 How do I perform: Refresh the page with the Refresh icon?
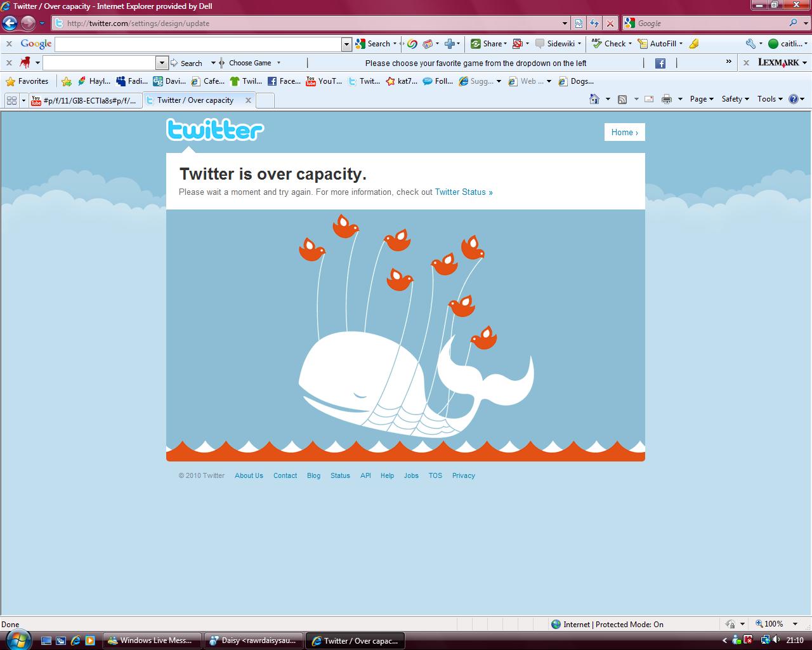pyautogui.click(x=594, y=23)
